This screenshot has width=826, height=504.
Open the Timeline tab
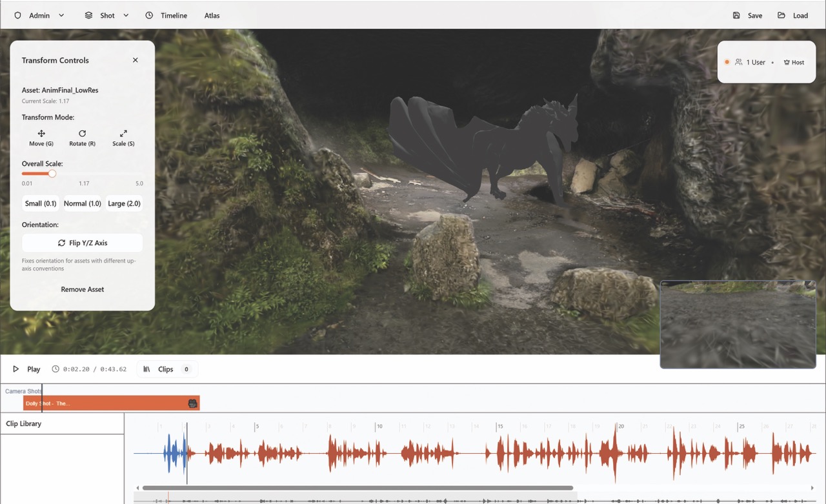(166, 15)
